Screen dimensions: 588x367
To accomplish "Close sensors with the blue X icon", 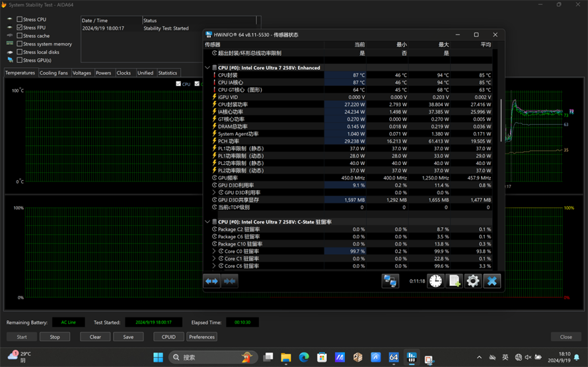I will click(x=492, y=281).
